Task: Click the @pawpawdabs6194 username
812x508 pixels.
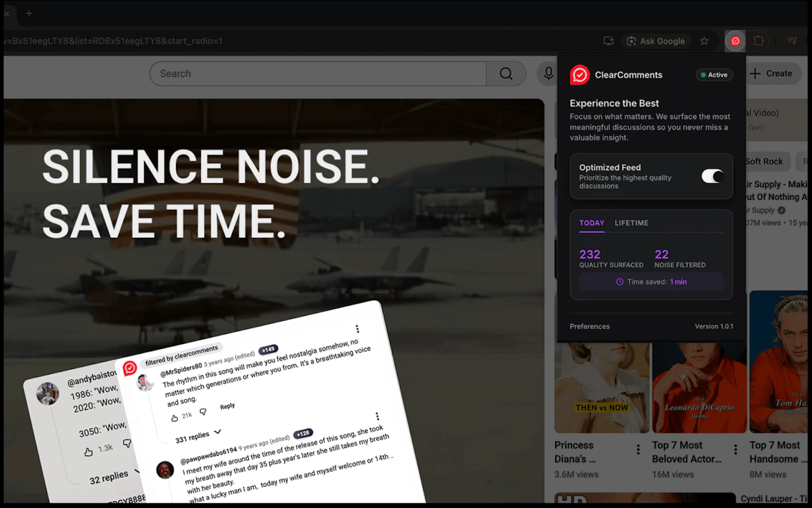Action: (x=209, y=455)
